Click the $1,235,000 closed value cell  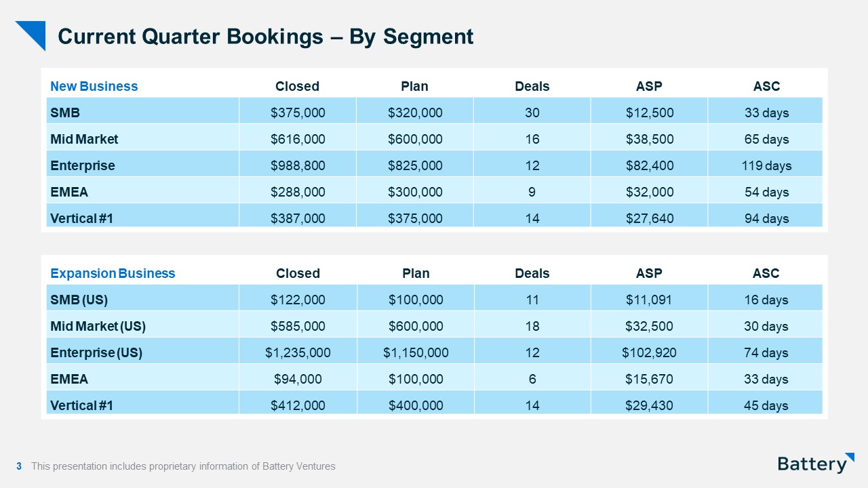point(298,352)
